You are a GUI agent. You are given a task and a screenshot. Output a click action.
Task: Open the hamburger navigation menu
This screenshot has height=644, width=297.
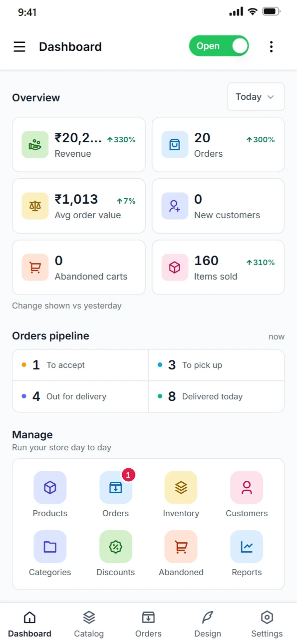tap(19, 47)
